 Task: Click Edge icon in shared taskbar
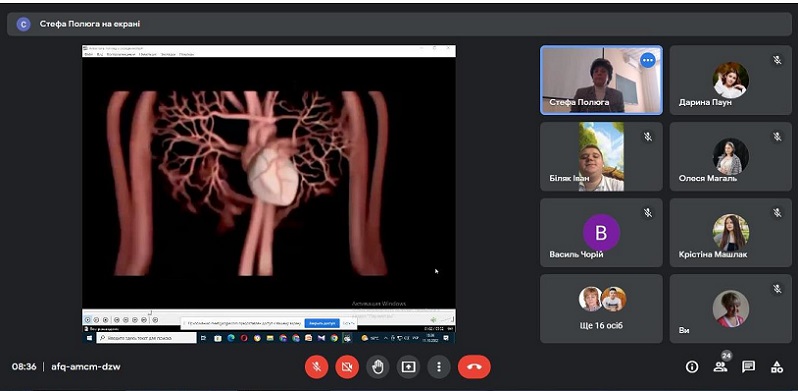231,338
